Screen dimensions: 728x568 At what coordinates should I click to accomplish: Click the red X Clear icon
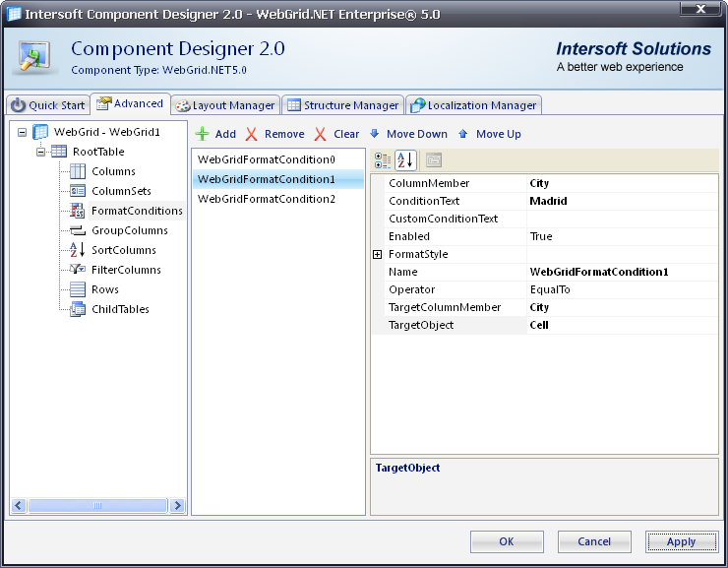coord(320,134)
